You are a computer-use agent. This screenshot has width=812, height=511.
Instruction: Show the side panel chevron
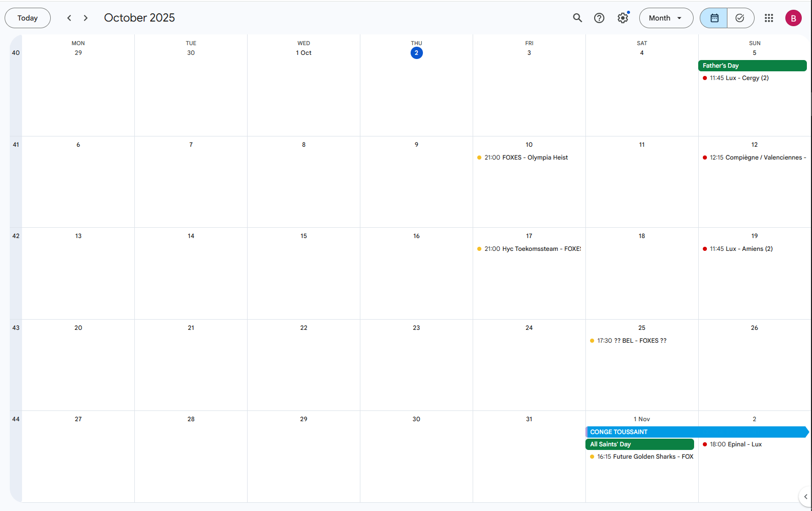805,496
